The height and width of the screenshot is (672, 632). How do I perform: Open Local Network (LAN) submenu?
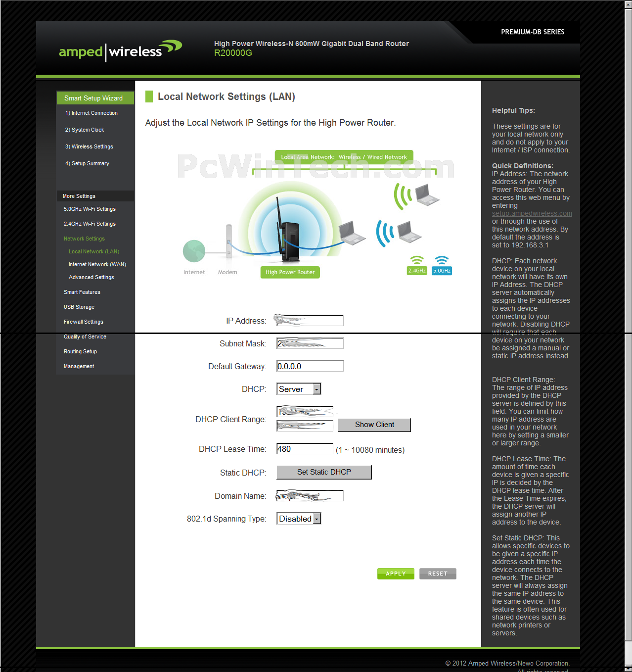[94, 251]
